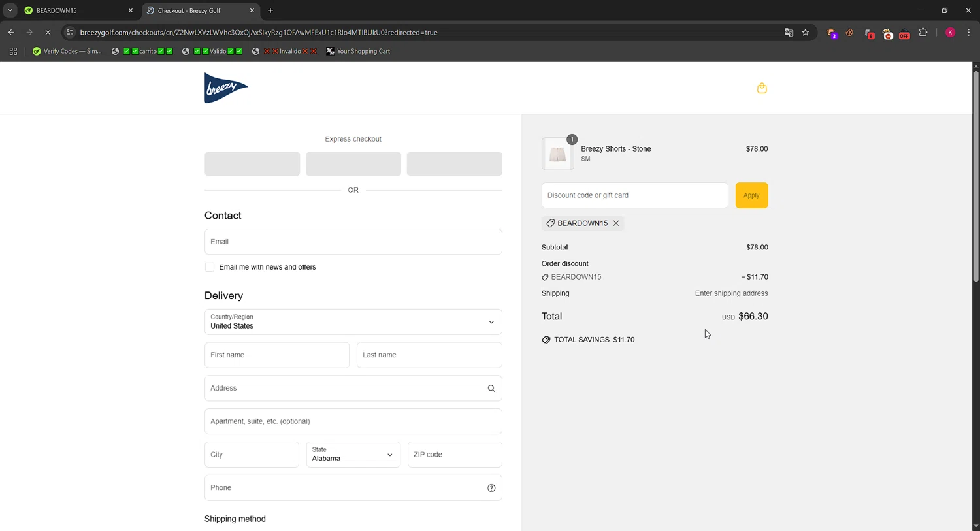
Task: Focus the City field
Action: (x=252, y=455)
